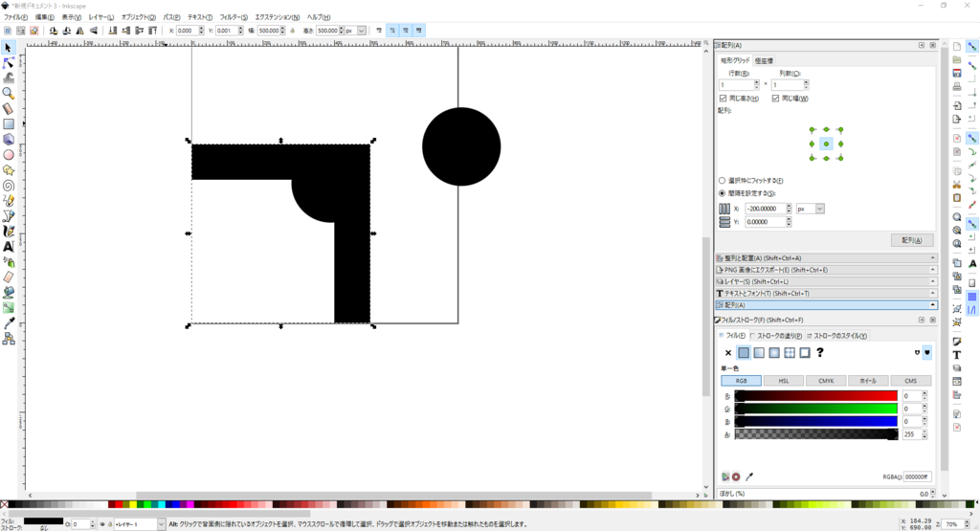Click the 配列(A) arrange button

[912, 240]
